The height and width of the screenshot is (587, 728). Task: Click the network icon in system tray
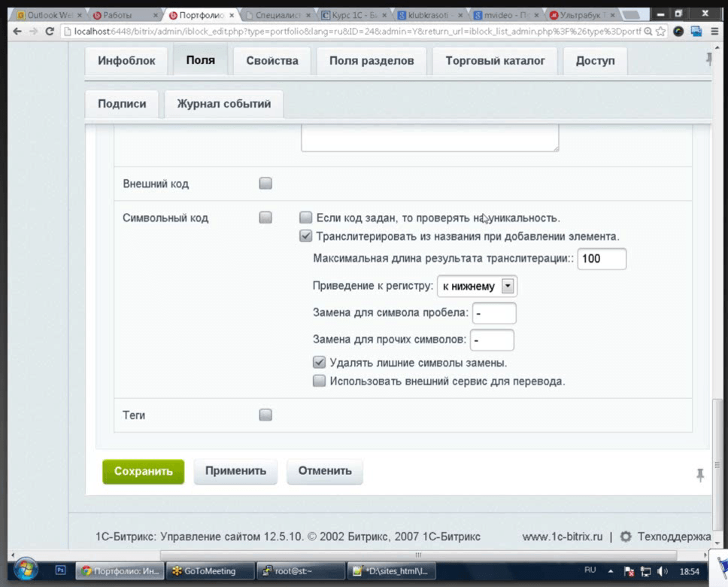coord(645,571)
